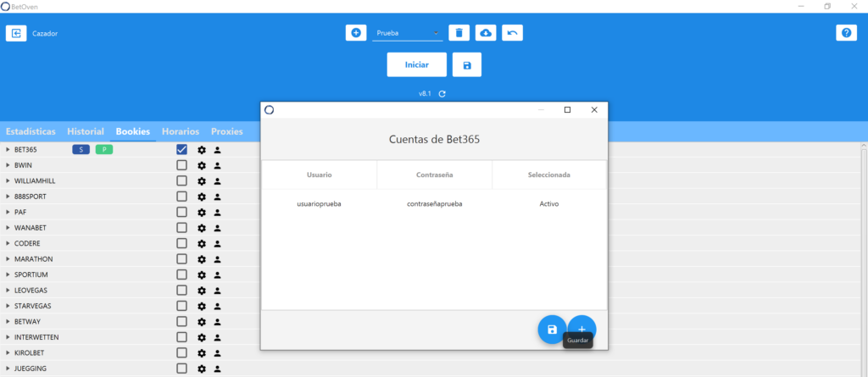Click the cloud download icon
This screenshot has width=868, height=377.
[486, 33]
